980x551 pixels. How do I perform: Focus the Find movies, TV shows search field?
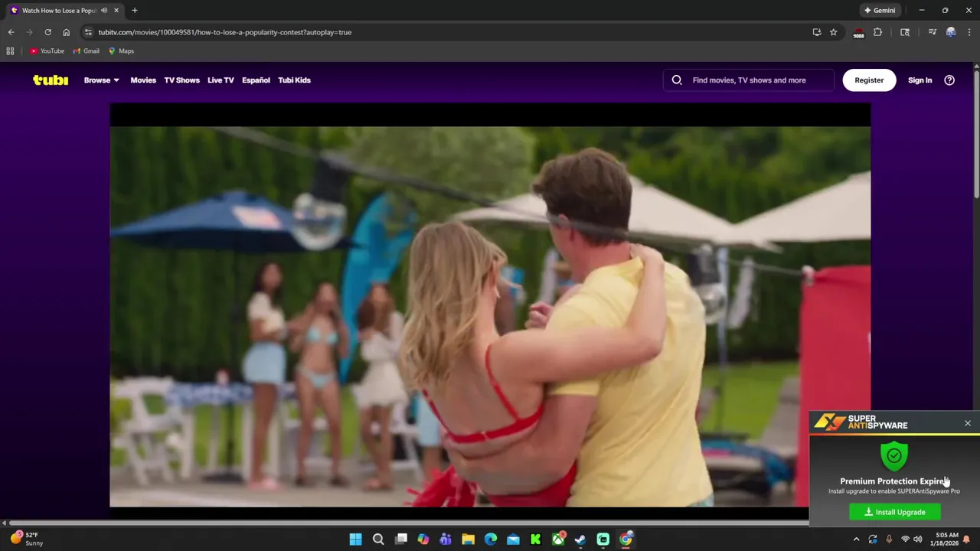pyautogui.click(x=749, y=80)
